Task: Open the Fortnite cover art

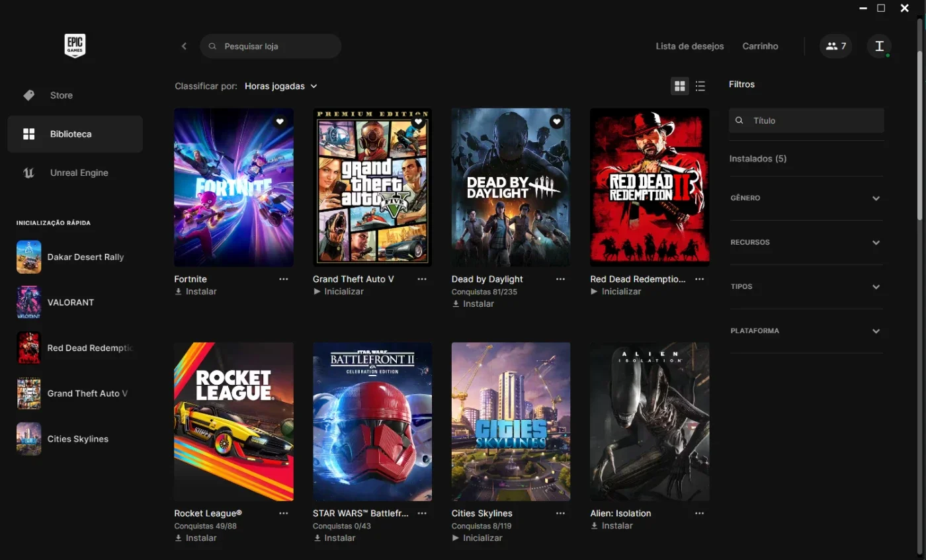Action: click(x=233, y=188)
